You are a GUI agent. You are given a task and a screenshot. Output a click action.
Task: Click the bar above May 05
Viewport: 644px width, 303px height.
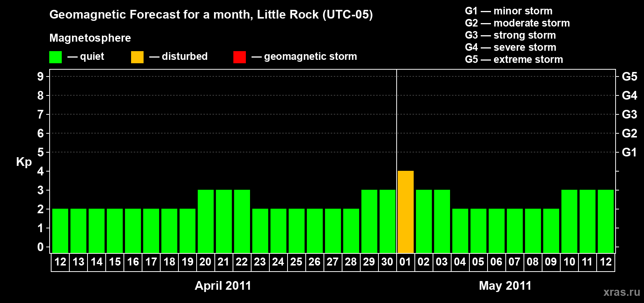(478, 231)
